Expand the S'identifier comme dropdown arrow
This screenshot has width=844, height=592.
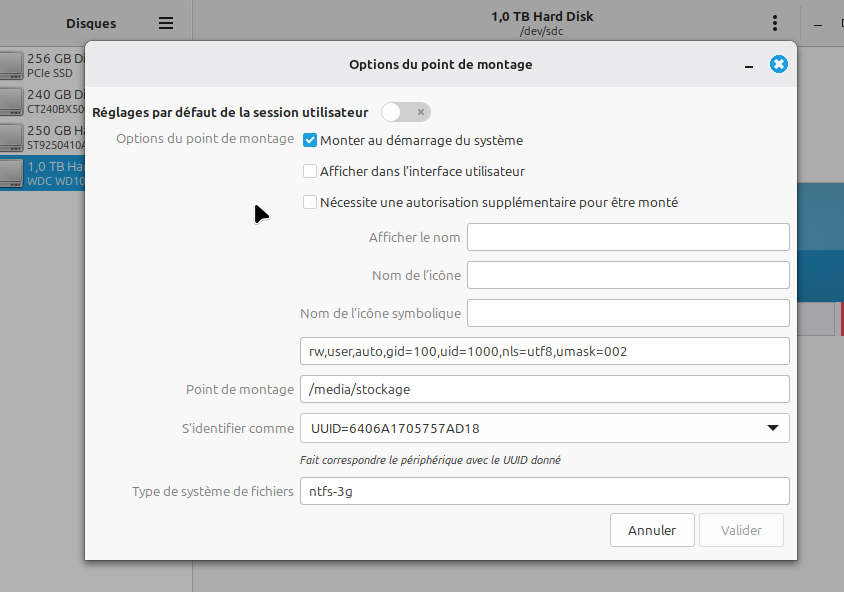(772, 428)
